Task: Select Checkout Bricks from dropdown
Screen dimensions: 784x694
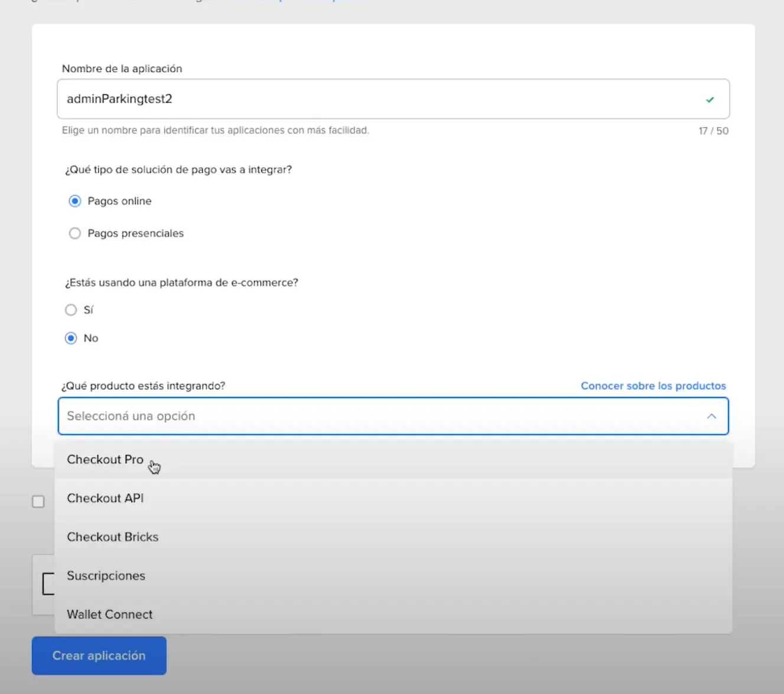Action: click(x=112, y=537)
